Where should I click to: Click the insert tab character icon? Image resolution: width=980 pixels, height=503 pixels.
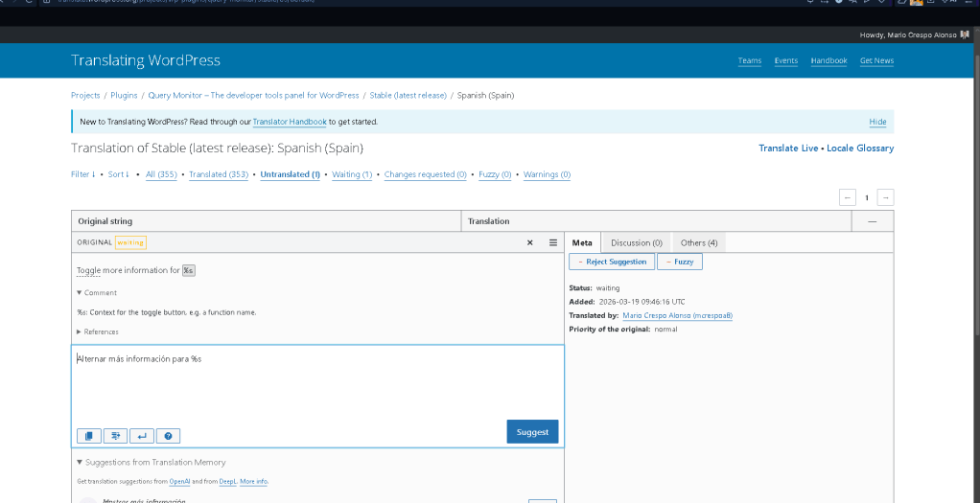pyautogui.click(x=115, y=436)
